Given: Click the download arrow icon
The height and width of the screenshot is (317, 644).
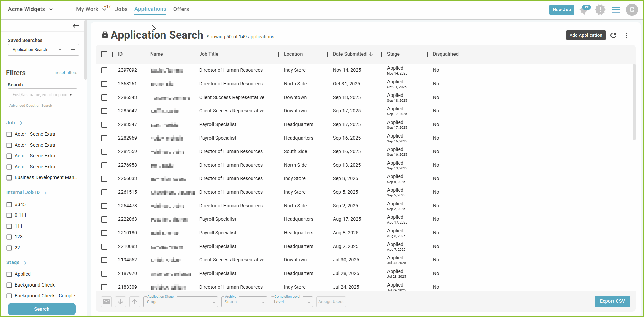Looking at the screenshot, I should (120, 301).
